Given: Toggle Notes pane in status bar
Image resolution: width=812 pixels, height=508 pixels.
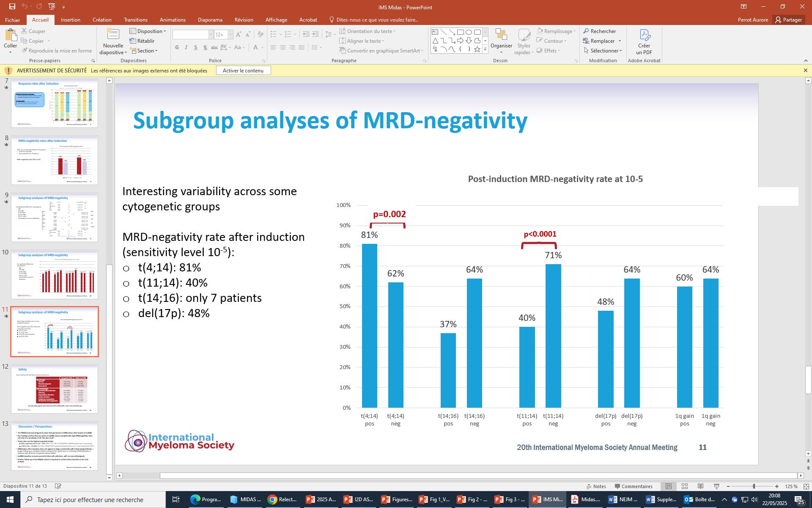Looking at the screenshot, I should pos(595,486).
